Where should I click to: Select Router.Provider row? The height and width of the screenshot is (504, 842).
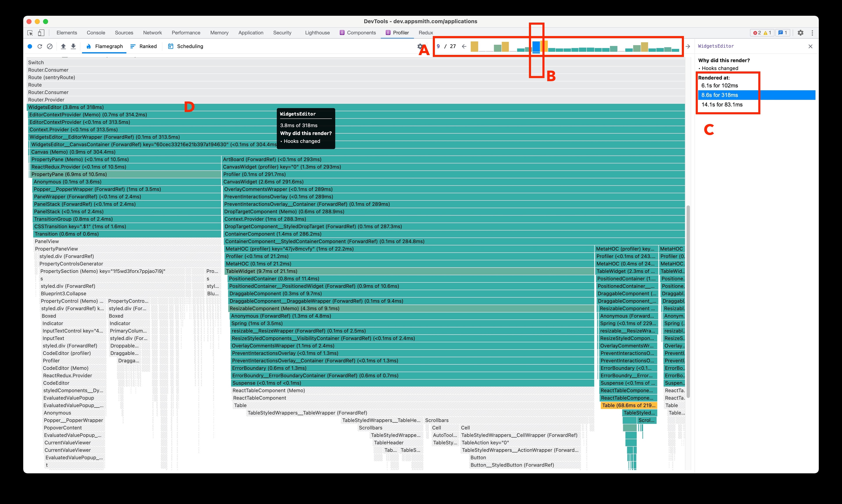point(356,100)
